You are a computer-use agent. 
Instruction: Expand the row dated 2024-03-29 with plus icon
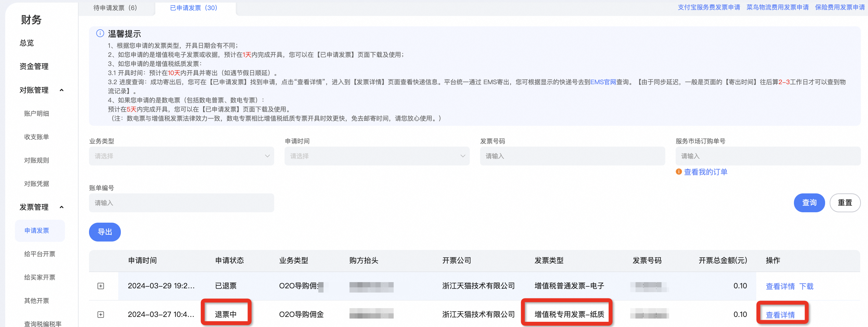(100, 286)
